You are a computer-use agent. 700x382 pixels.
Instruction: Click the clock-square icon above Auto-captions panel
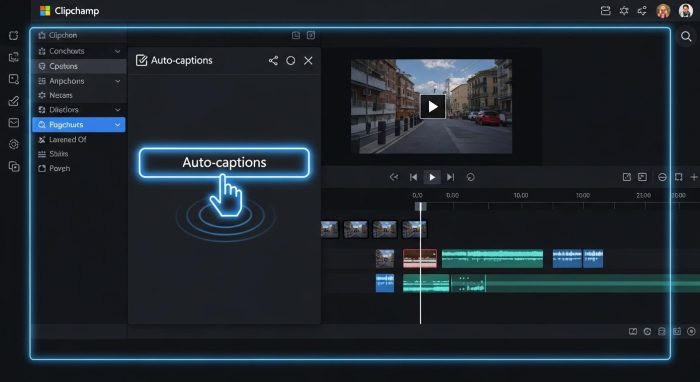[296, 35]
